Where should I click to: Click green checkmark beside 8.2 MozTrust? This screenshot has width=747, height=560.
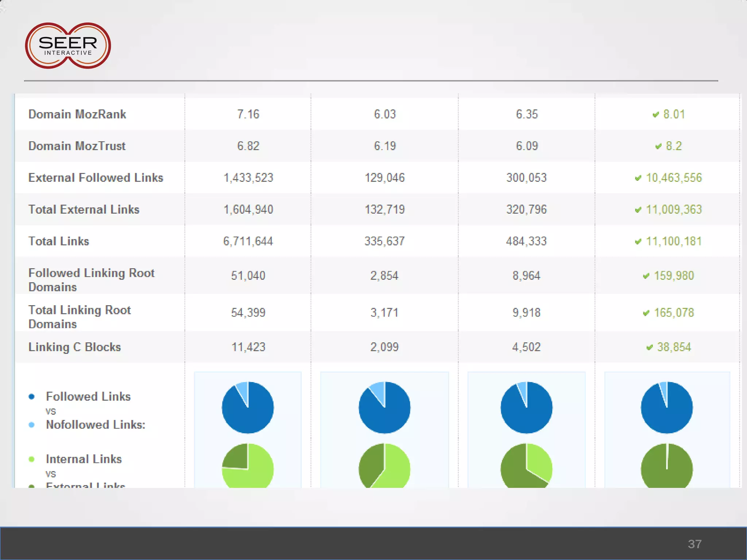point(658,146)
